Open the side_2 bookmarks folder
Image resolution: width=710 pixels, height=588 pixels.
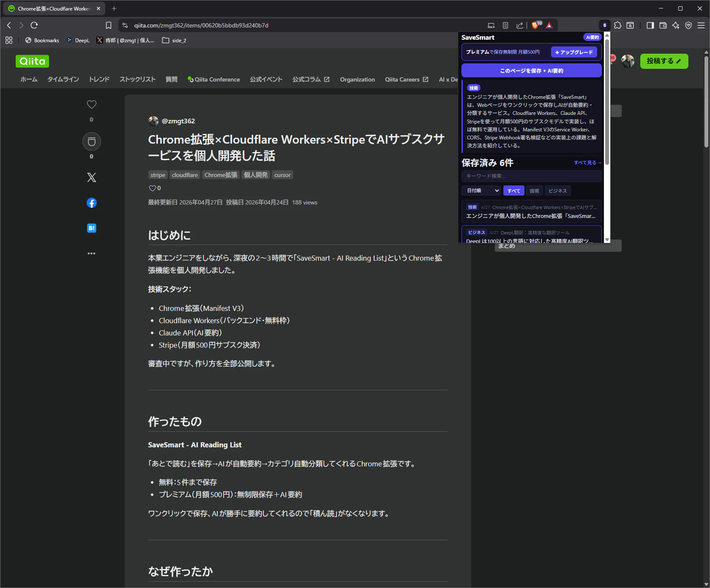pos(174,41)
